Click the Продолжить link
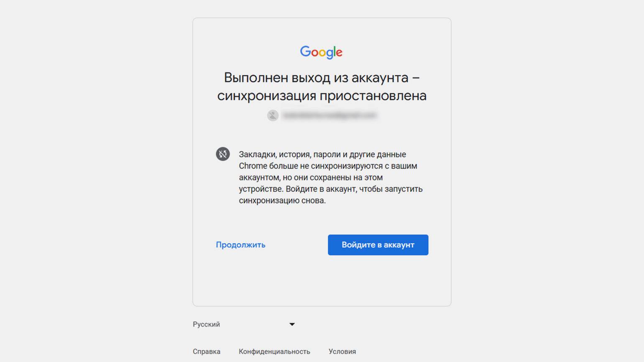The image size is (644, 362). pyautogui.click(x=240, y=245)
